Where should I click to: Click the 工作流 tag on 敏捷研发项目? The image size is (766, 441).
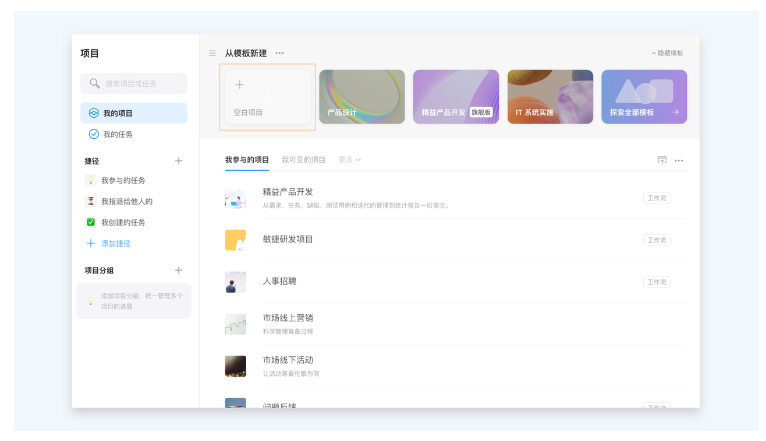pos(657,240)
